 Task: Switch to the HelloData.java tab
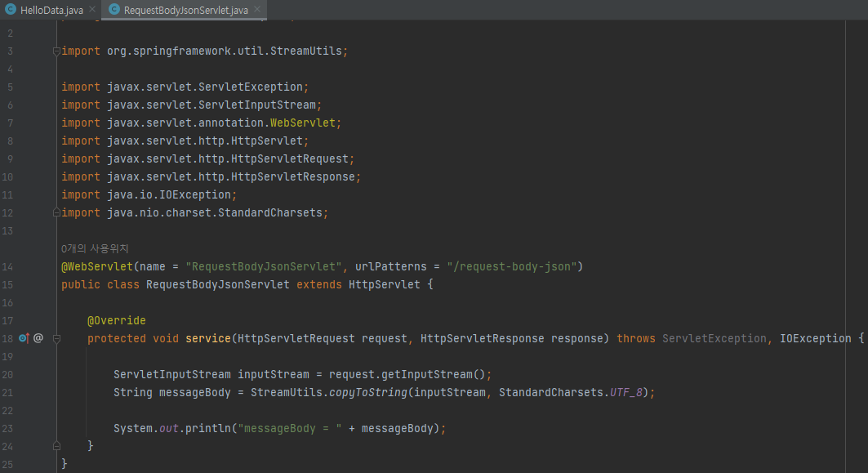pyautogui.click(x=51, y=10)
